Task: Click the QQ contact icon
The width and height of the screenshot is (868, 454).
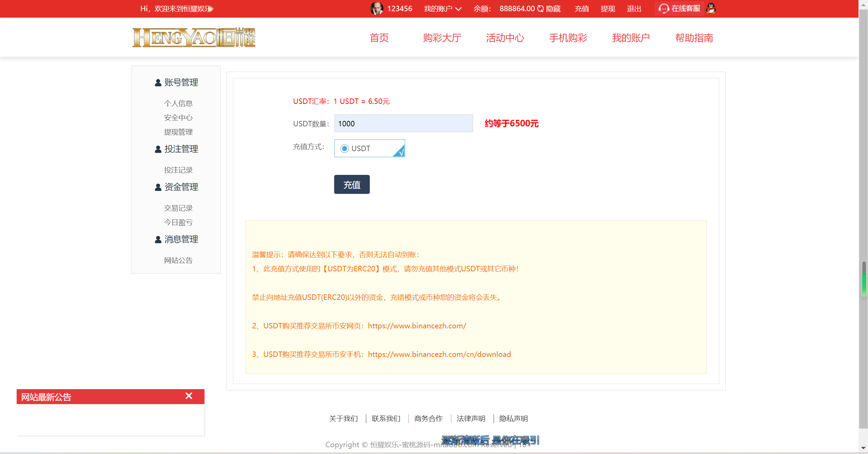Action: 711,8
